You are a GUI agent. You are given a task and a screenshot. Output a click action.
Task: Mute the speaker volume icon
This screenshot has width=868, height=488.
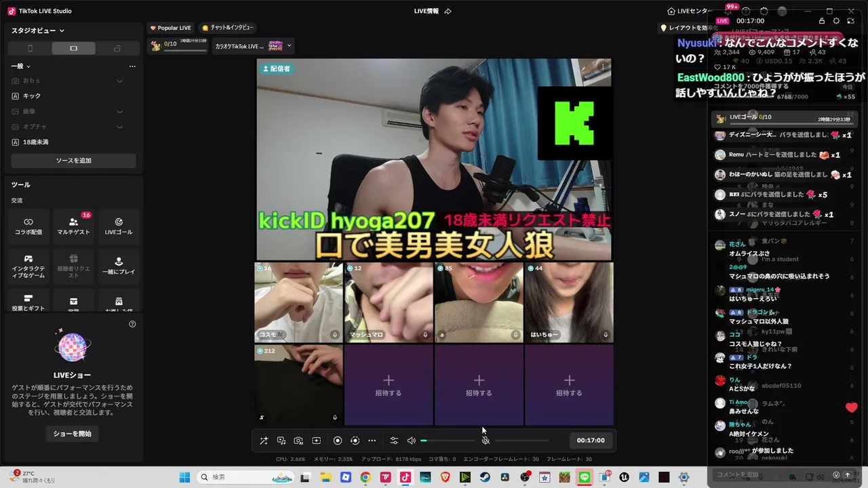(411, 441)
